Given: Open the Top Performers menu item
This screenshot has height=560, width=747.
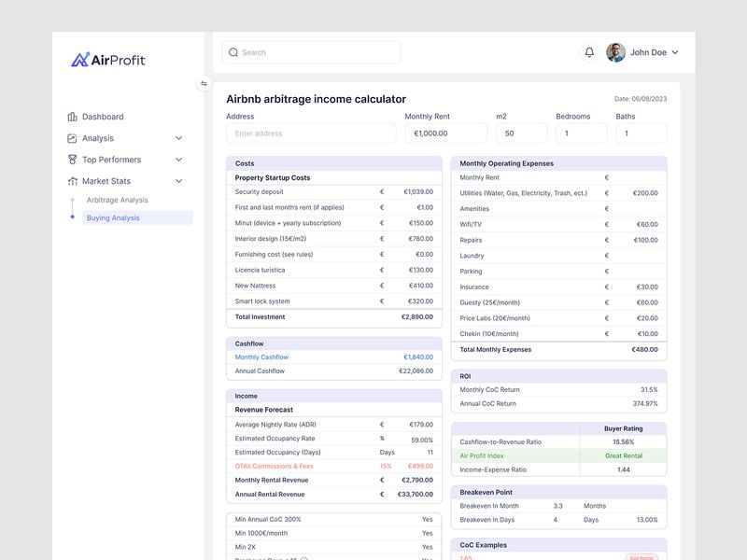Looking at the screenshot, I should tap(111, 160).
